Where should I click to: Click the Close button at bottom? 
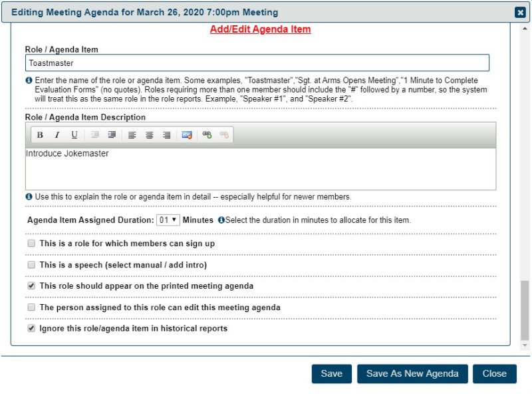(x=494, y=373)
